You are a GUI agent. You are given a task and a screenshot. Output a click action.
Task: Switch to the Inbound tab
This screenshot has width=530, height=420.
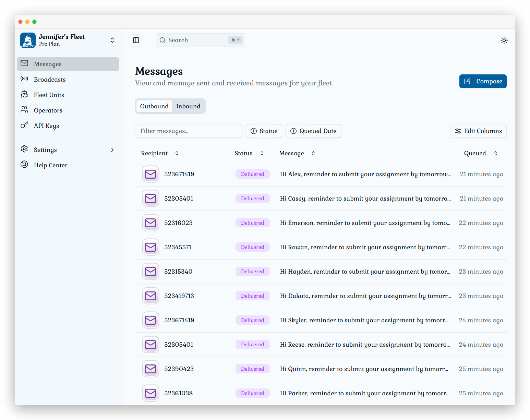[188, 106]
